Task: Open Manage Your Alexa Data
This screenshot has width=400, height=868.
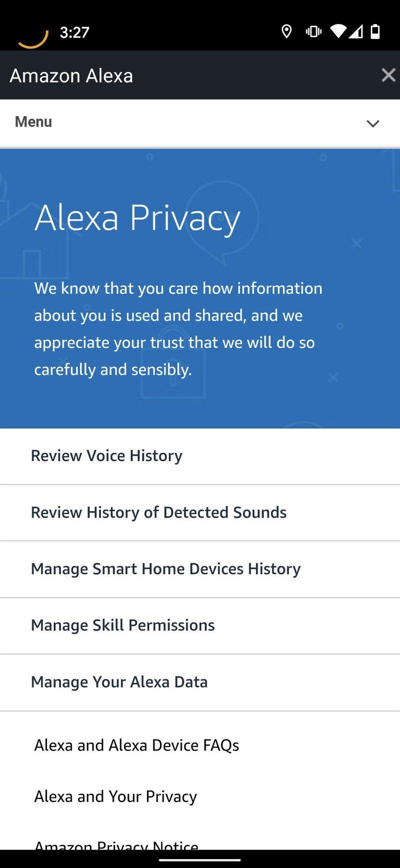Action: [x=119, y=682]
